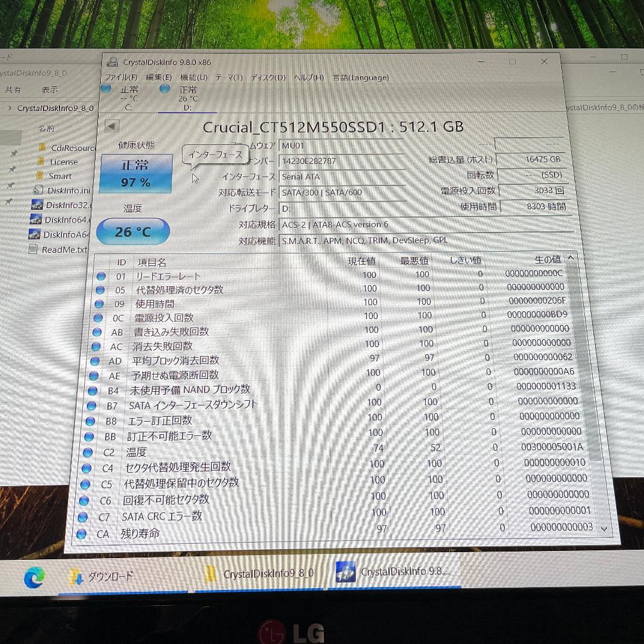Viewport: 644px width, 644px height.
Task: Click the しきい値 column header
Action: [465, 260]
